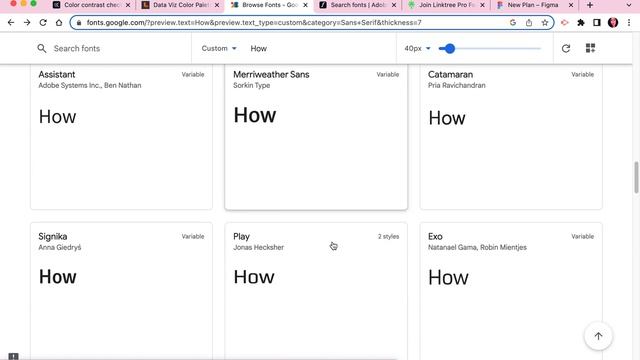
Task: Click the browser address bar URL
Action: [x=254, y=22]
